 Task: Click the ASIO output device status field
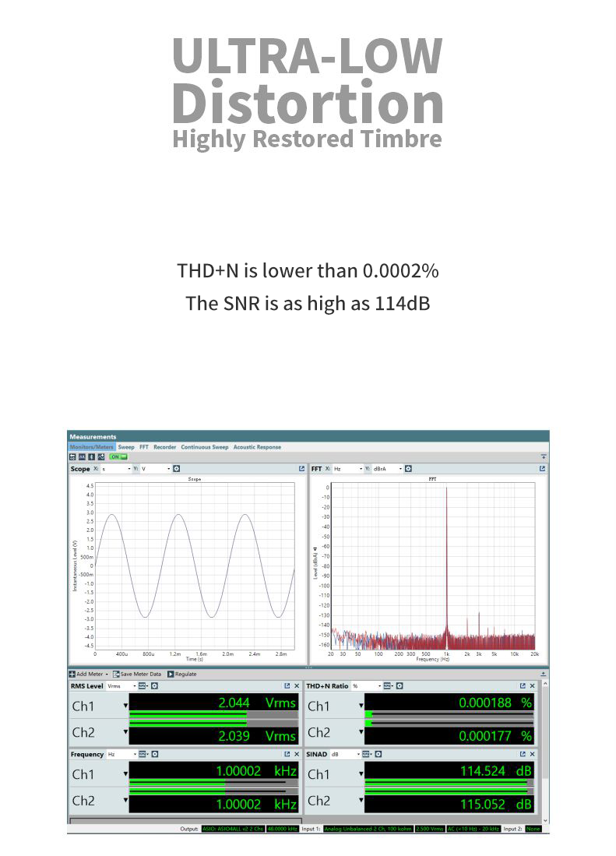tap(232, 829)
